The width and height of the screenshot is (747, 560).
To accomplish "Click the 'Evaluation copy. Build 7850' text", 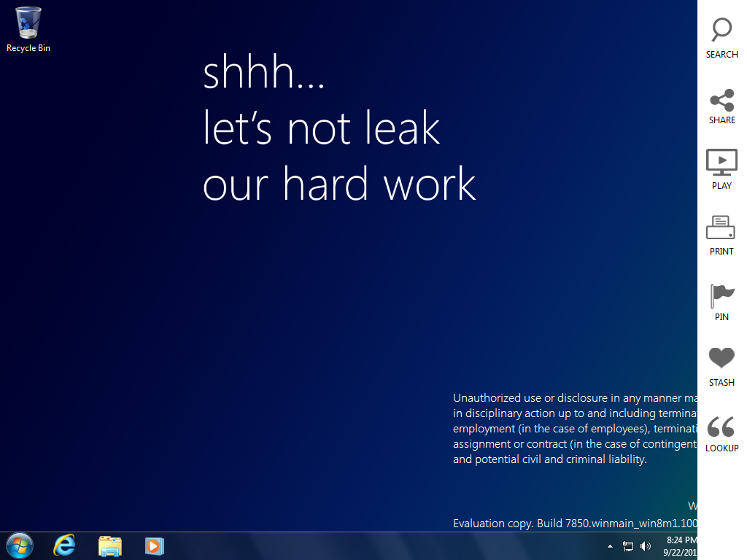I will coord(521,524).
